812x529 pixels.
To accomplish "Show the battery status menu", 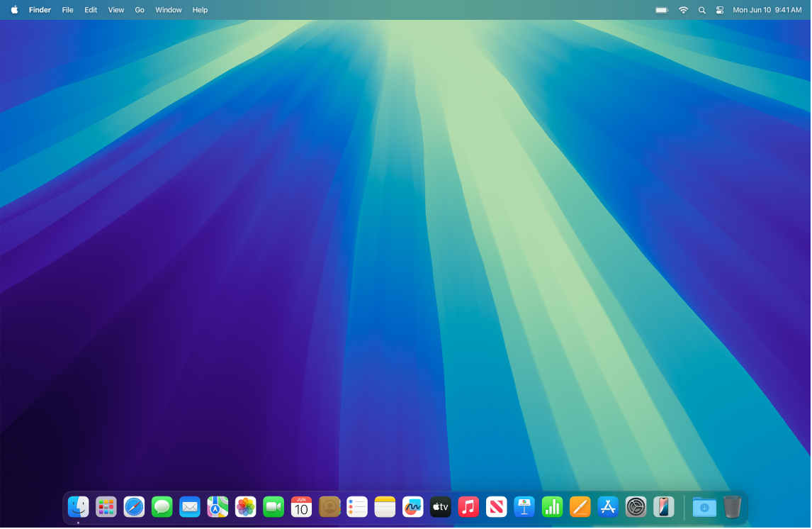I will (x=662, y=10).
